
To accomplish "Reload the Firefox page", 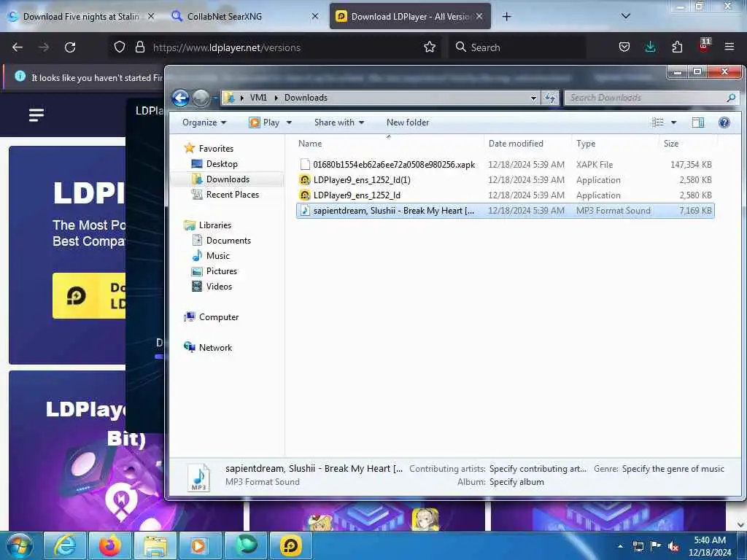I will click(70, 47).
